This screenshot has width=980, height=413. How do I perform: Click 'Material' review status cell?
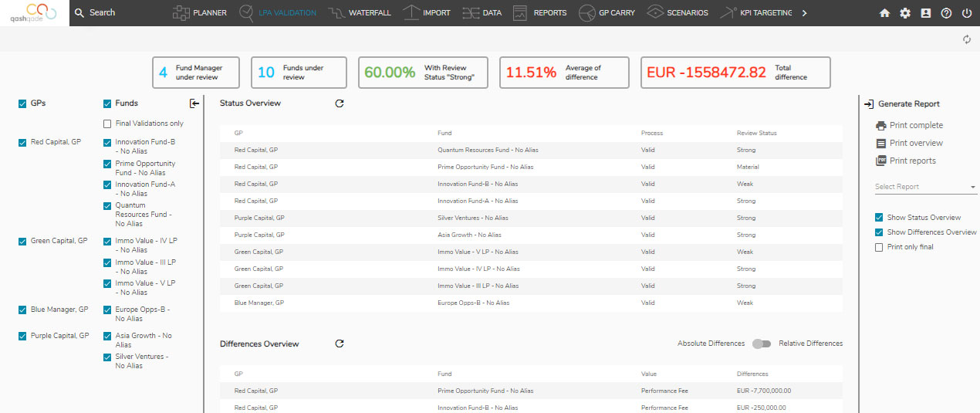pos(748,167)
